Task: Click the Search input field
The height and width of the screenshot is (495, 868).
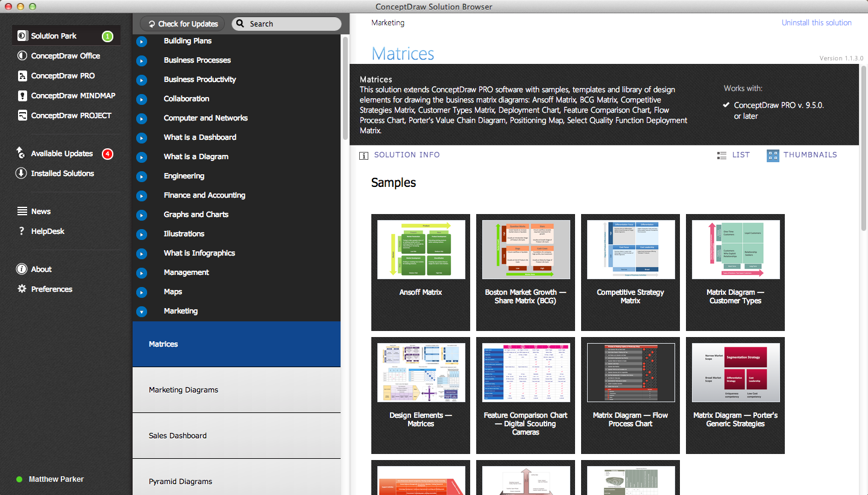Action: click(x=286, y=24)
